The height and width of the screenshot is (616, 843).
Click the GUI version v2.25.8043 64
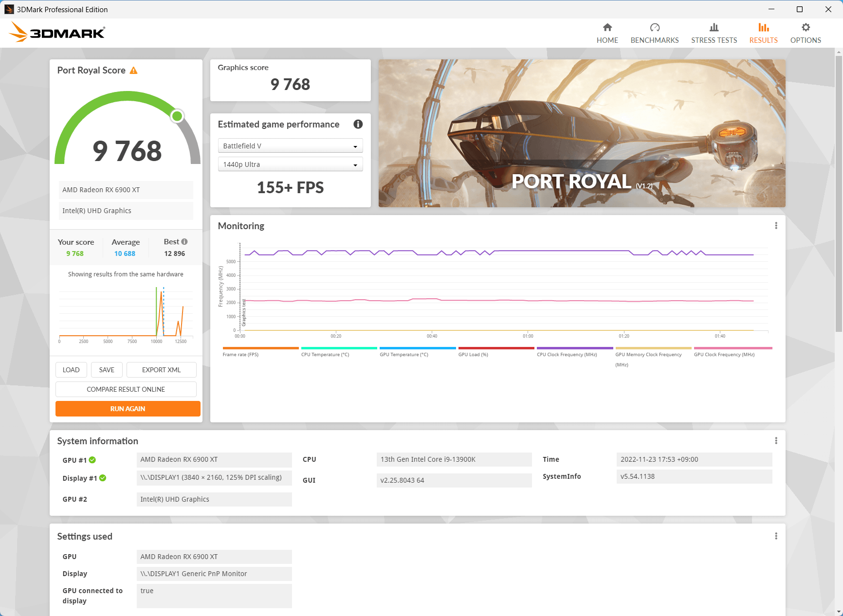454,480
